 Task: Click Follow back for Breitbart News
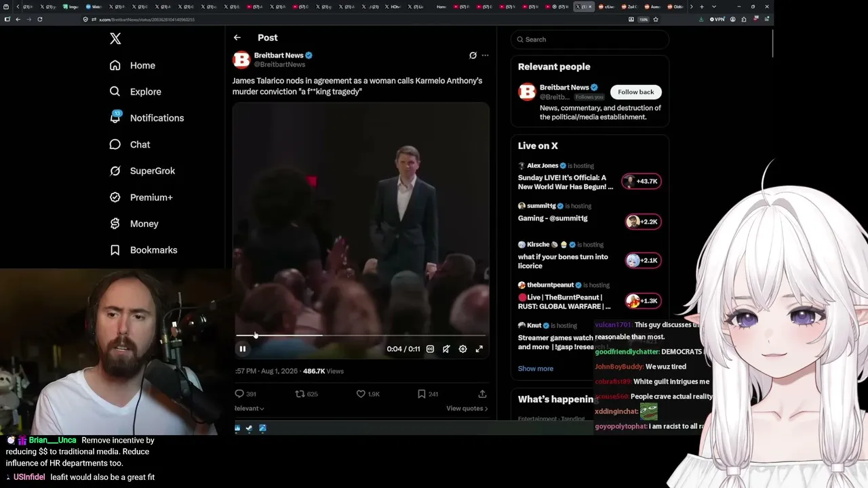[x=635, y=92]
